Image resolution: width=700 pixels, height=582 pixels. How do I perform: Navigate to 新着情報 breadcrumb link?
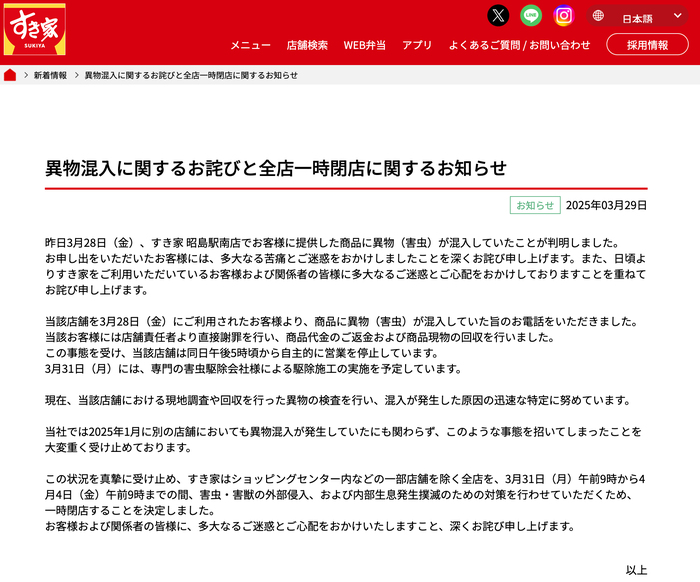click(50, 75)
